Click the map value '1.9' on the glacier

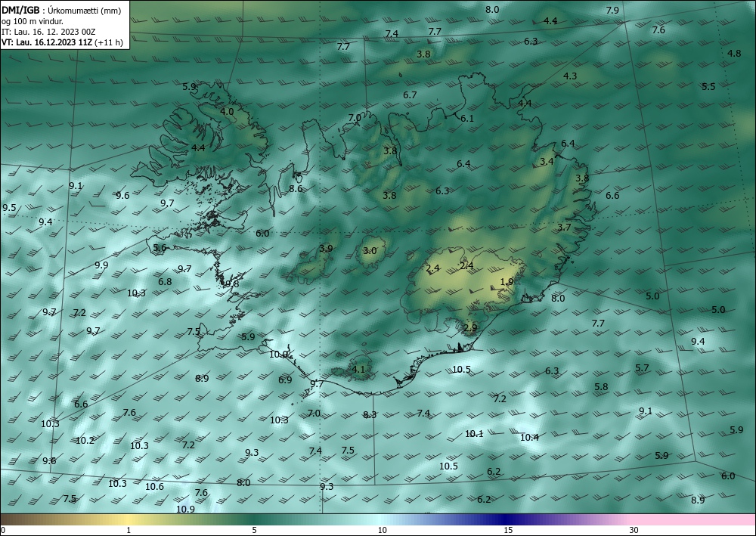pos(507,282)
